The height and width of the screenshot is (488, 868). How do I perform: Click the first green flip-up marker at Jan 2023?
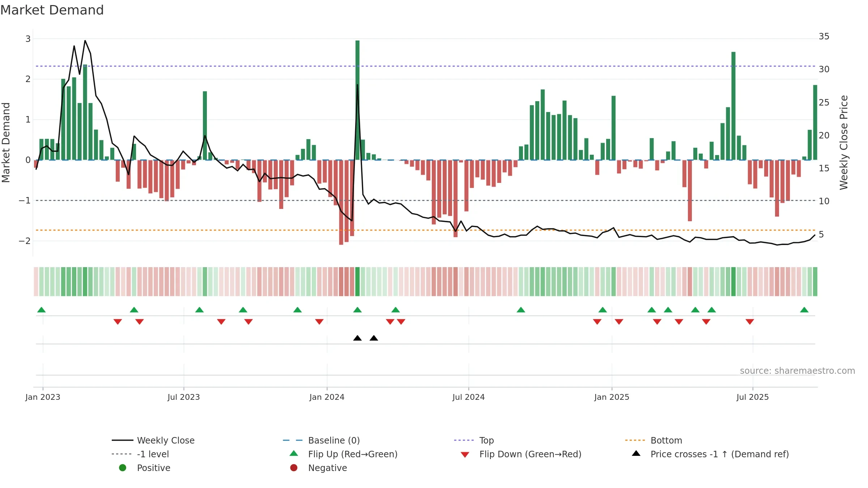[x=42, y=310]
